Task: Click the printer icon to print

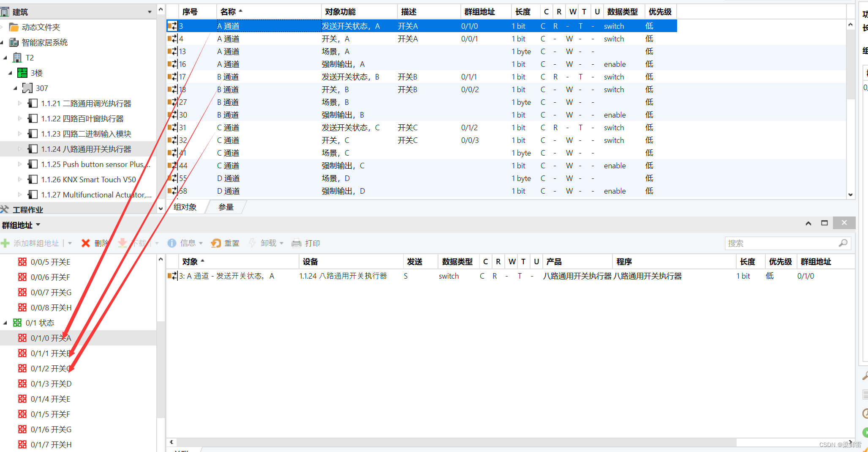Action: tap(297, 243)
